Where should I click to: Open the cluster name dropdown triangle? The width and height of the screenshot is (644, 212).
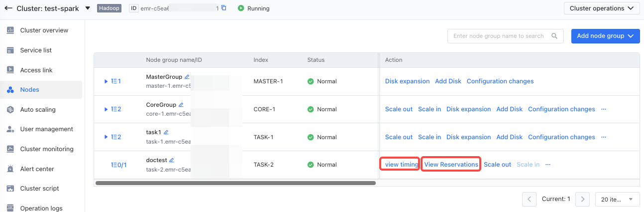tap(88, 8)
